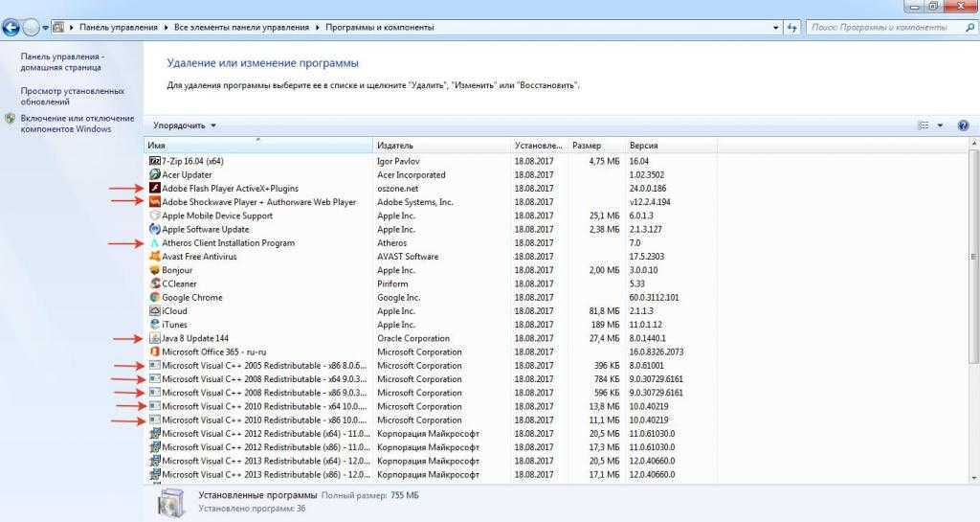Expand the view options dropdown arrow

tap(940, 125)
